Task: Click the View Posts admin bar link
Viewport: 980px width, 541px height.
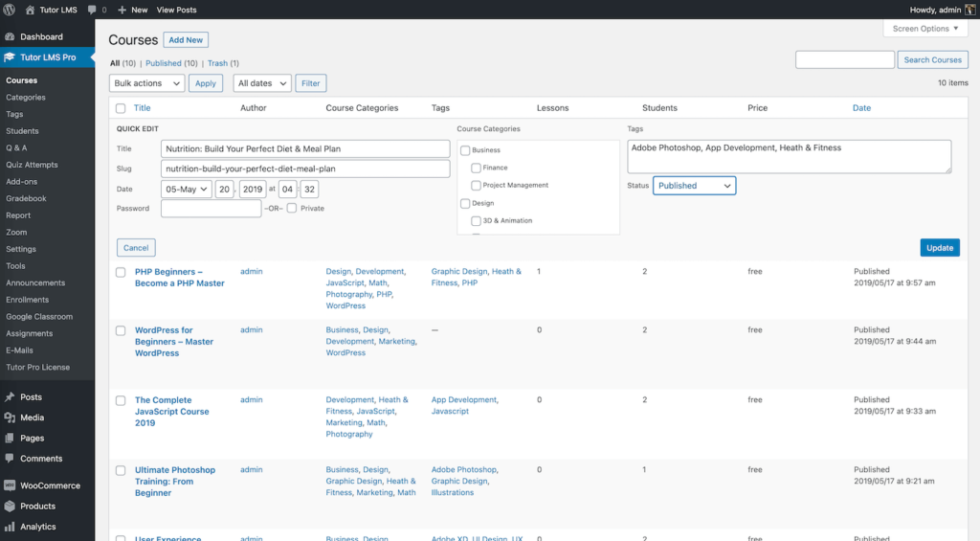Action: pyautogui.click(x=176, y=10)
